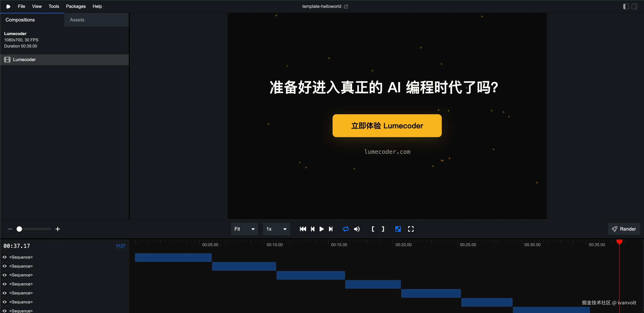Enter fullscreen preview mode
The height and width of the screenshot is (313, 644).
pos(411,229)
